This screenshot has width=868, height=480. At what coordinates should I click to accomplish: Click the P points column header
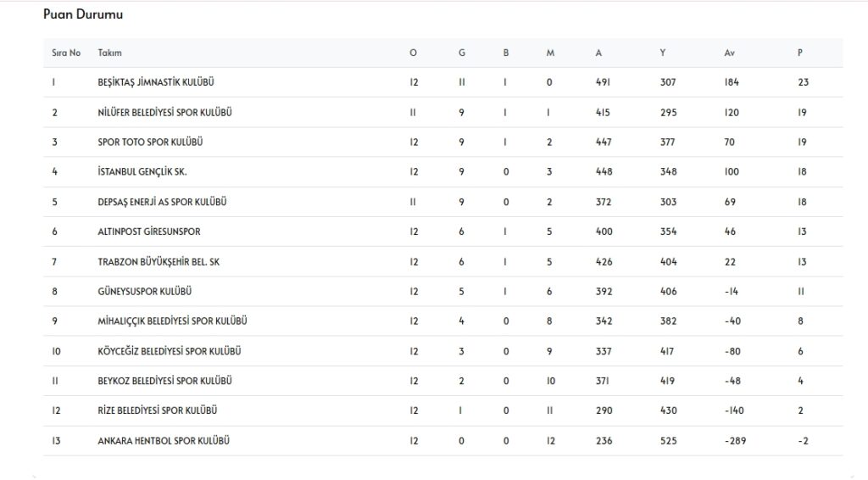click(x=800, y=53)
